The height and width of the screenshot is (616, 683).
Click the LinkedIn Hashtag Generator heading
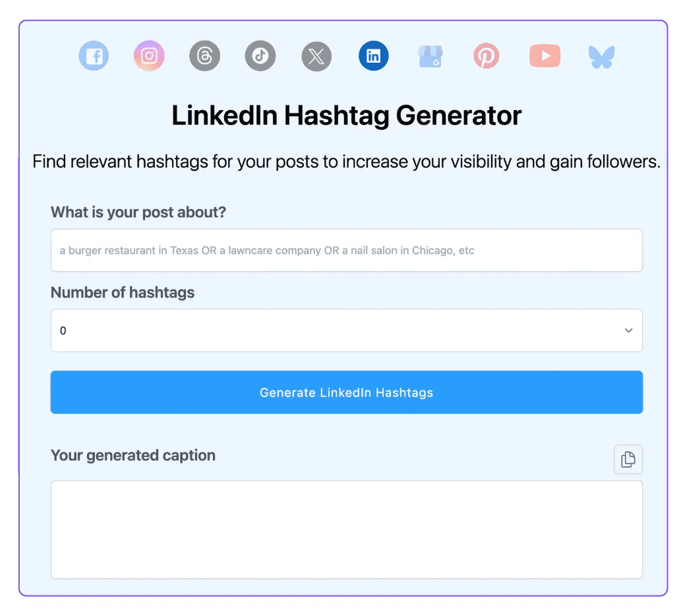(347, 115)
